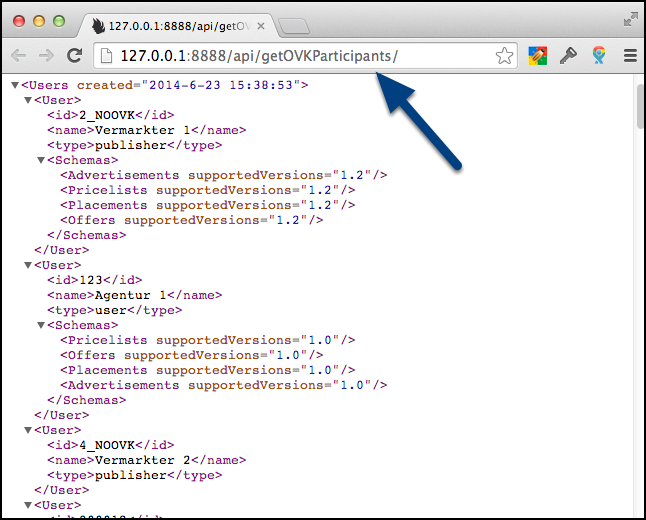Collapse Schemas under Vermarkter 1

(x=41, y=160)
